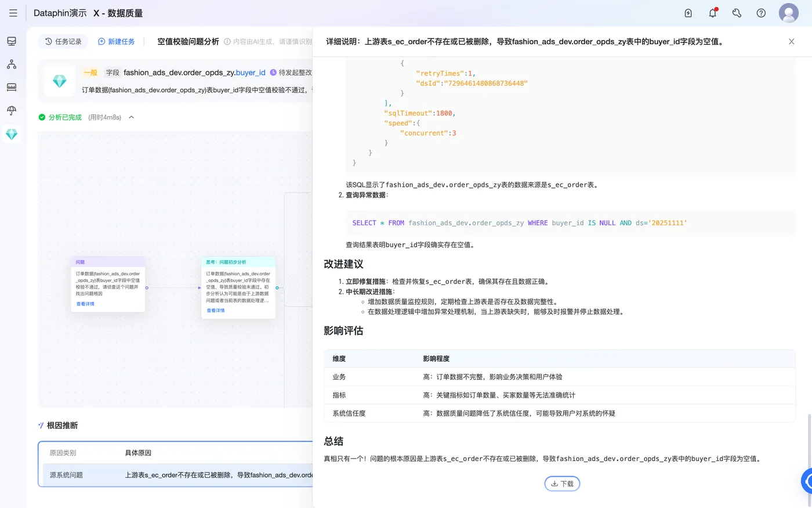Click the 待发起整改 status label
The width and height of the screenshot is (812, 508).
tap(295, 73)
